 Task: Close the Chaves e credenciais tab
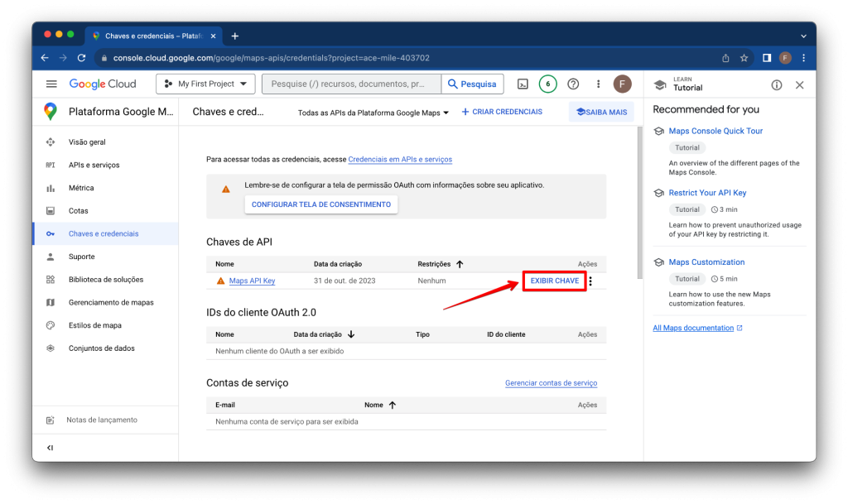point(213,36)
